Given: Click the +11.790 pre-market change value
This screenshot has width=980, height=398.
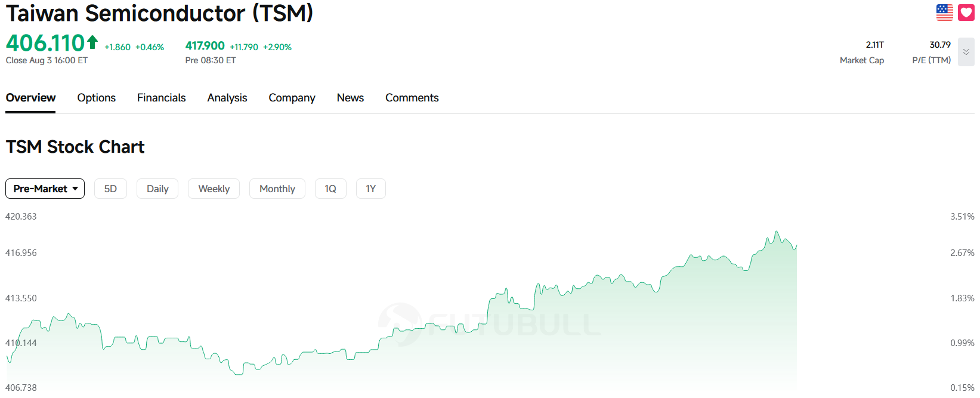Looking at the screenshot, I should (244, 47).
